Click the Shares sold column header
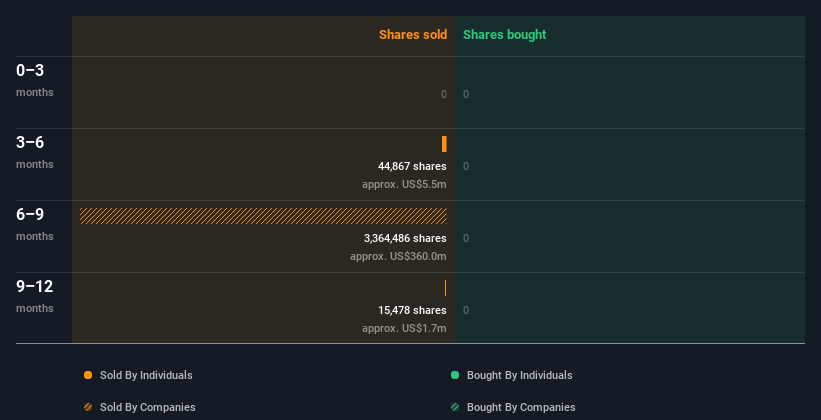The image size is (821, 420). pyautogui.click(x=413, y=35)
